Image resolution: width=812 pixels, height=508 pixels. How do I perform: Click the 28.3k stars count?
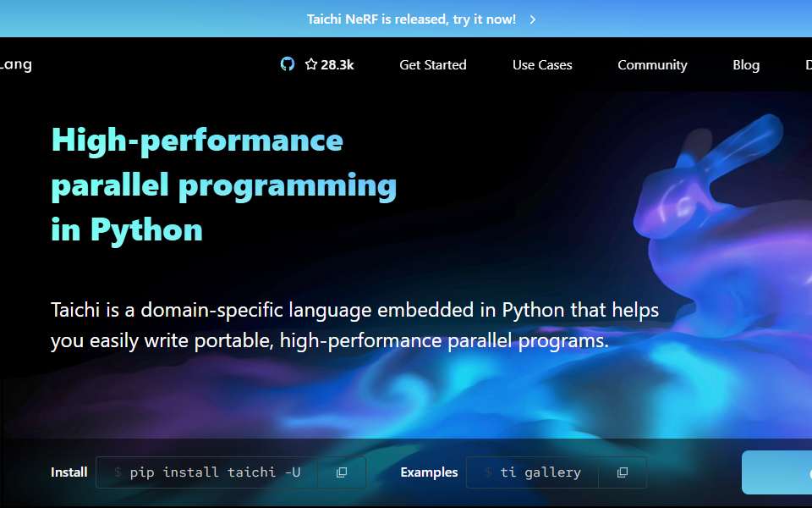337,65
